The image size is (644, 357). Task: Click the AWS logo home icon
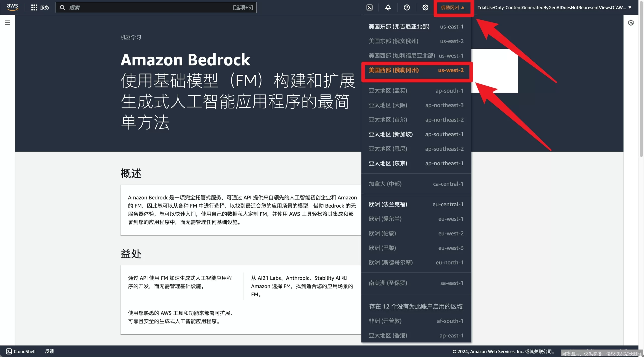(12, 7)
